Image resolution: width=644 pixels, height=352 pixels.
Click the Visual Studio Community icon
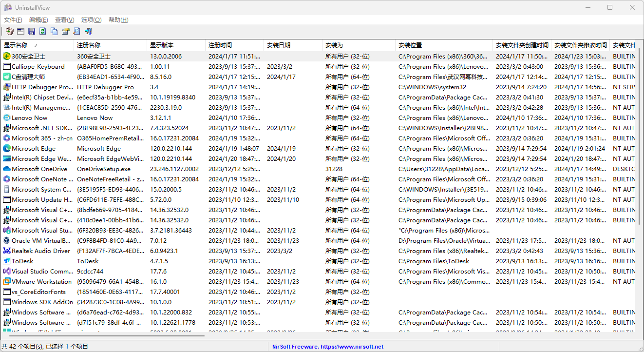coord(7,272)
